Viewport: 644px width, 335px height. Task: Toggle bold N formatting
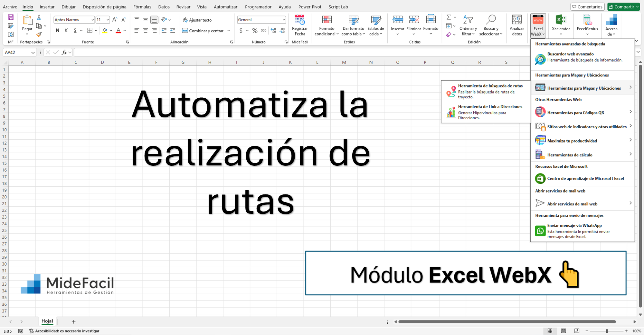click(x=57, y=31)
